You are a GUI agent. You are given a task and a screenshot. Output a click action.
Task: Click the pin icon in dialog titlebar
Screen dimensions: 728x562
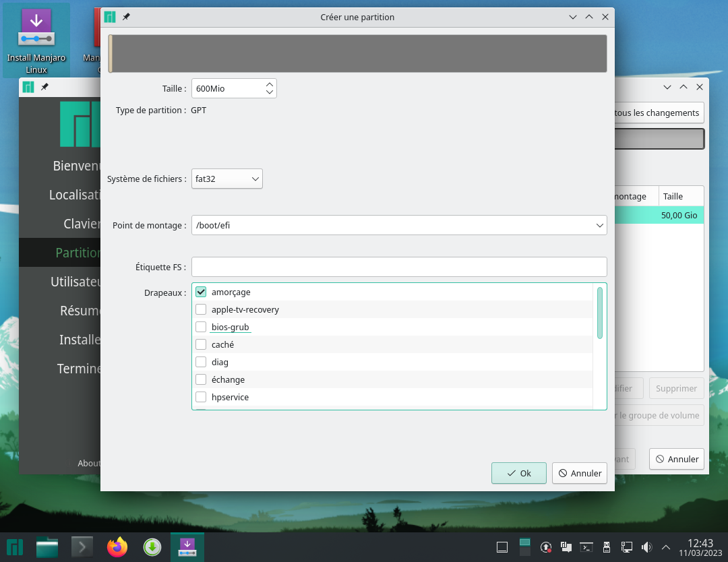(x=126, y=17)
